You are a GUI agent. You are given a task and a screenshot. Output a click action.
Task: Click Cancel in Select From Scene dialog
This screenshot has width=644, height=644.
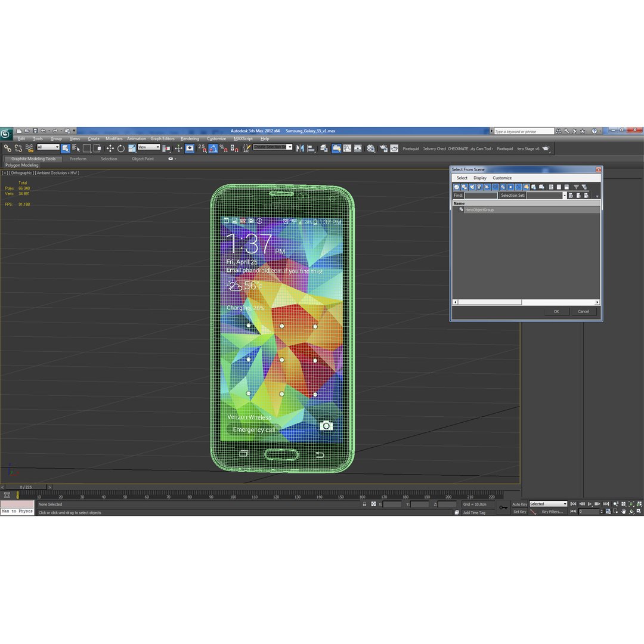[x=584, y=311]
